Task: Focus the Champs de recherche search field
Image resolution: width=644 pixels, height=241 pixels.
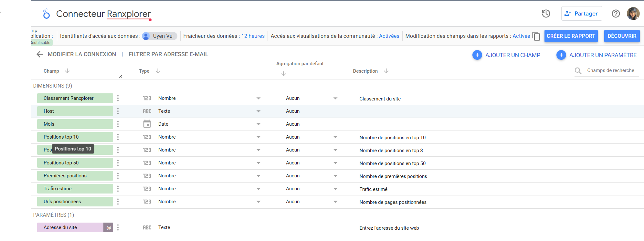Action: (x=611, y=71)
